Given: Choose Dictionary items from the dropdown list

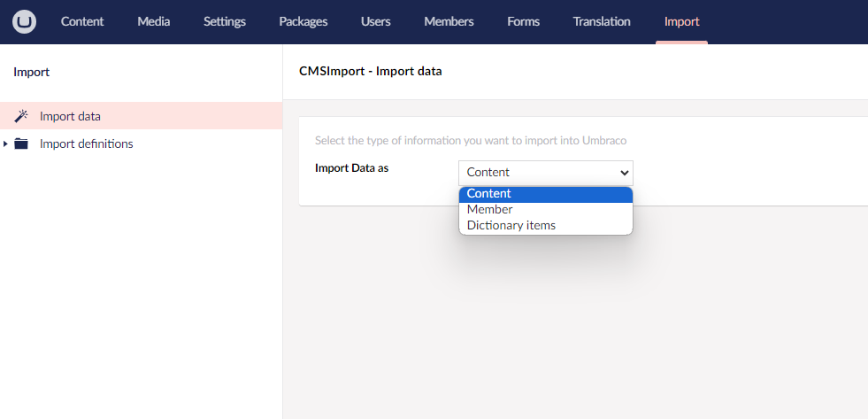Looking at the screenshot, I should coord(545,226).
